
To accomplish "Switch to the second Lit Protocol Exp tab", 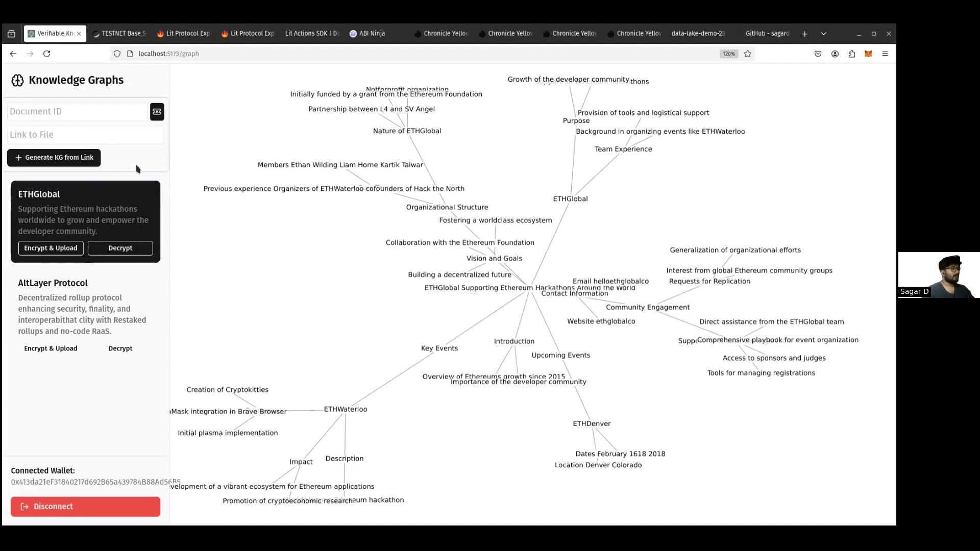I will coord(248,34).
